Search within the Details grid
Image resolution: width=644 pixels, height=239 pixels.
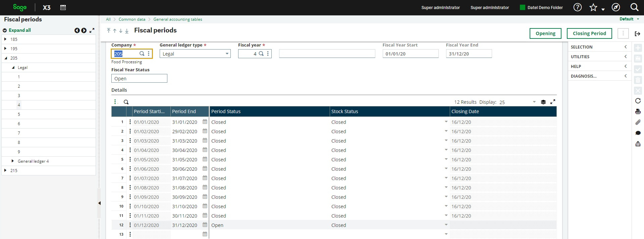pyautogui.click(x=126, y=102)
